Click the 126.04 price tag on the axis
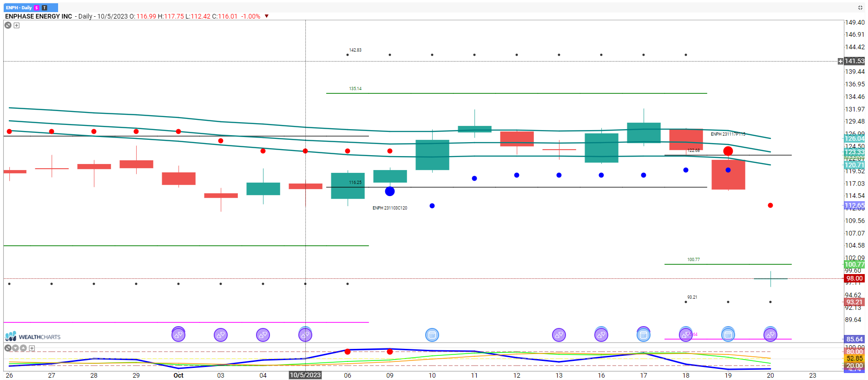This screenshot has width=868, height=380. click(x=855, y=138)
